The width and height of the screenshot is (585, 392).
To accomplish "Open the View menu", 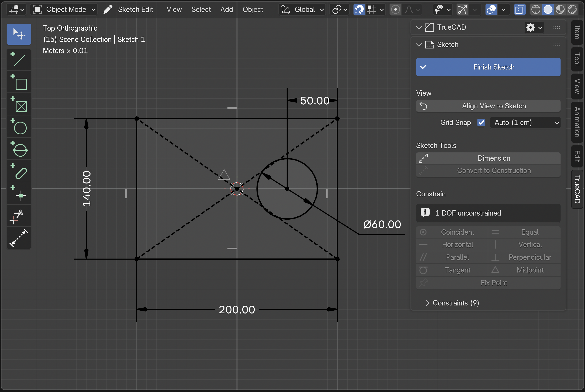I will (x=174, y=10).
